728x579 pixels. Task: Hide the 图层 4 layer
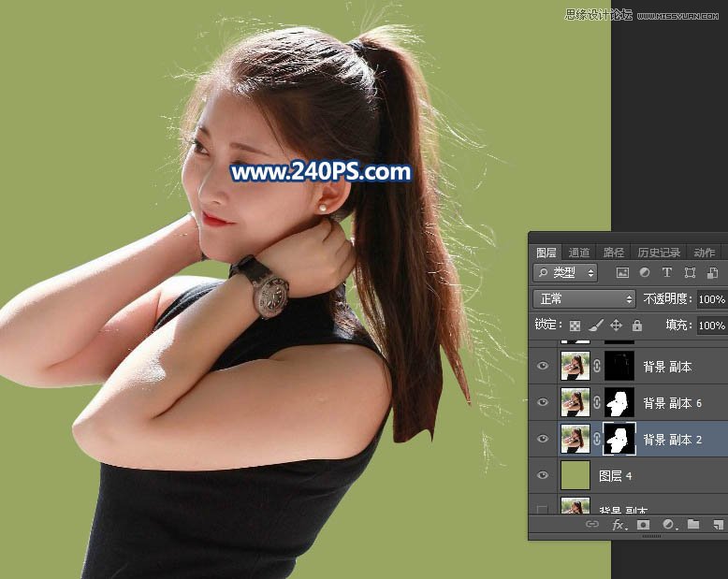[x=543, y=475]
